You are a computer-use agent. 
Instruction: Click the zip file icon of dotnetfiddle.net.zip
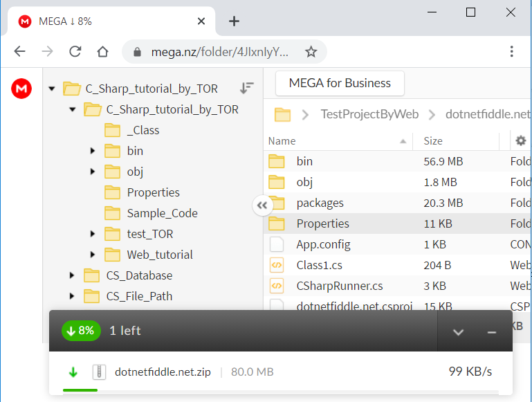99,372
